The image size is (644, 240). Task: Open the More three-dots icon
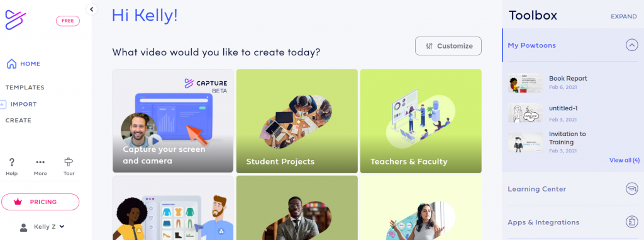[40, 162]
